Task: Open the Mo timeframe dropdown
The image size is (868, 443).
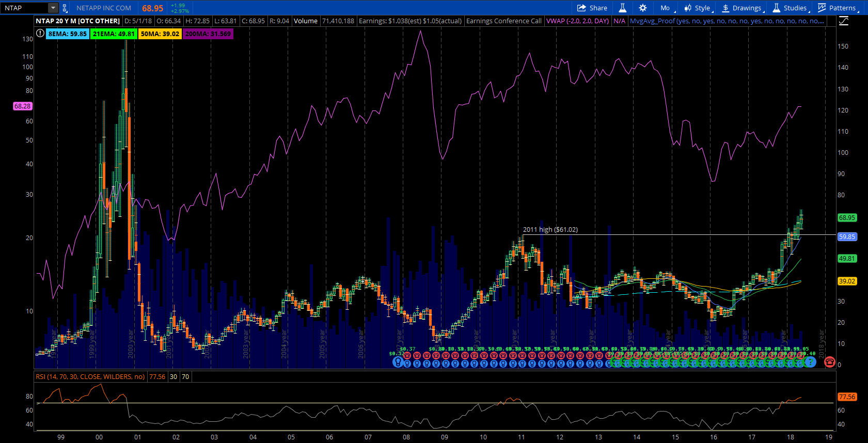Action: [666, 8]
